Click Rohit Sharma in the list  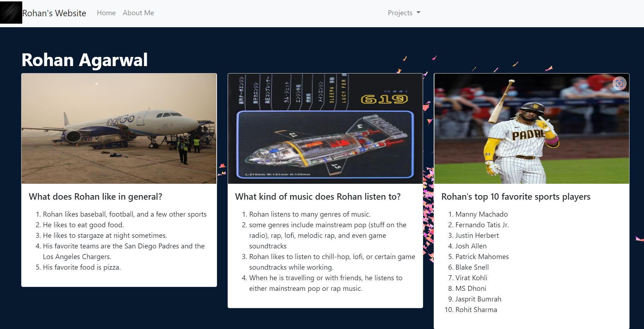coord(476,310)
